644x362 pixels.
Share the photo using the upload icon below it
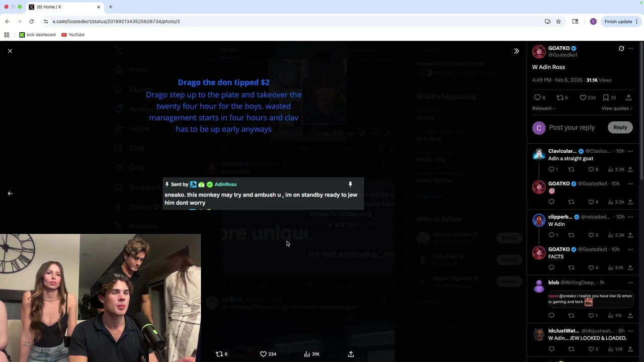click(x=351, y=354)
